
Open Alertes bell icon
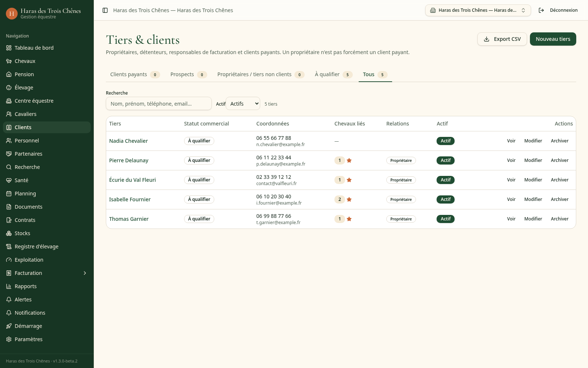[x=9, y=300]
